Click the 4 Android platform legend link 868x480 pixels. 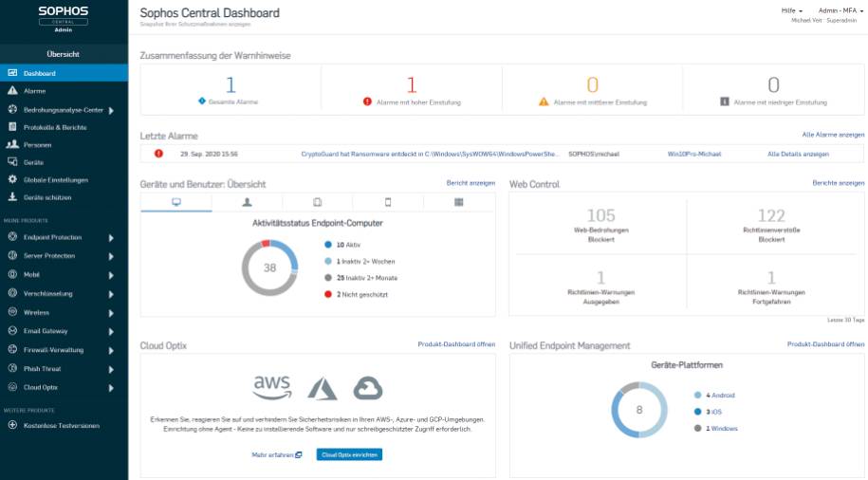point(720,396)
